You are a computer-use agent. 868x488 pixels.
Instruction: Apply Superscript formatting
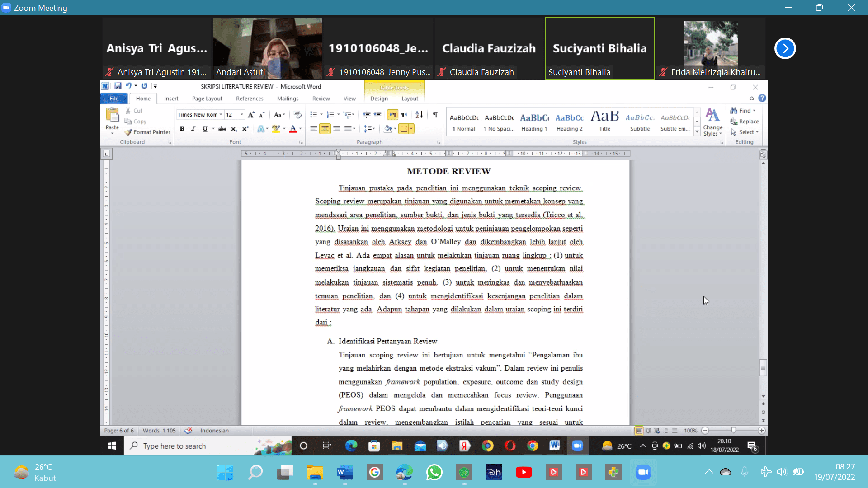245,129
